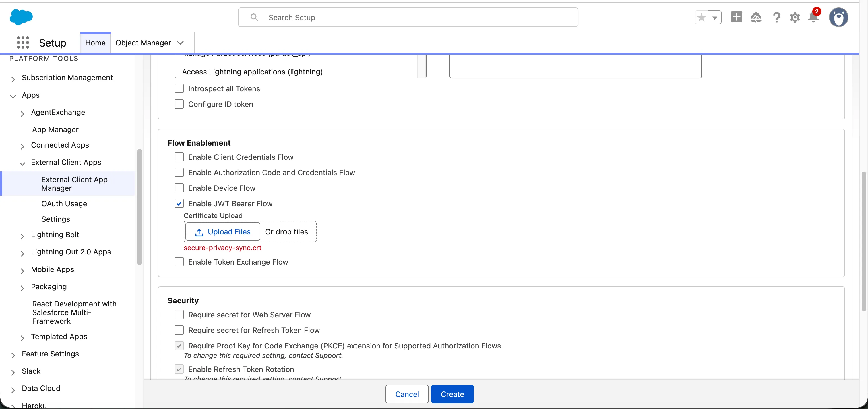Click the Search Setup field
The height and width of the screenshot is (409, 868).
coord(408,17)
